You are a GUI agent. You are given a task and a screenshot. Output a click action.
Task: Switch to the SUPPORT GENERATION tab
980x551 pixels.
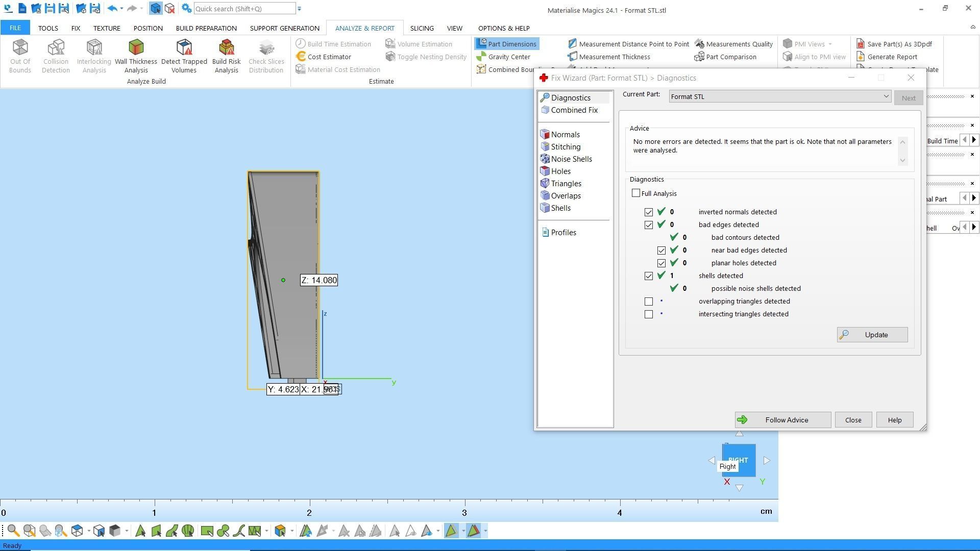[x=284, y=28]
